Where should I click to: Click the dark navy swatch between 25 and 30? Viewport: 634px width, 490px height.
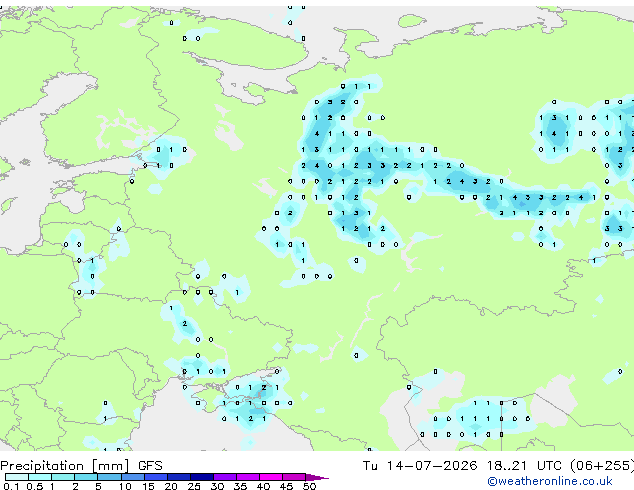(x=202, y=477)
